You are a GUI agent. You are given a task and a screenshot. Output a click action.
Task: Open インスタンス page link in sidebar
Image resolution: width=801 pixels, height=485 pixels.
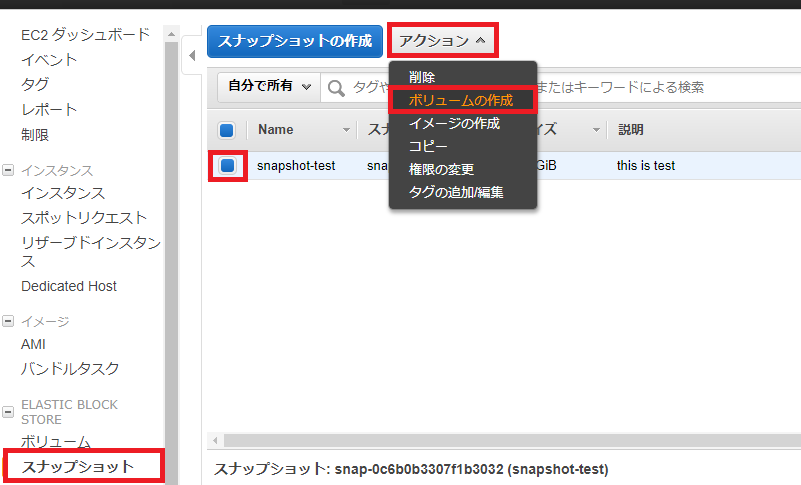click(x=63, y=193)
